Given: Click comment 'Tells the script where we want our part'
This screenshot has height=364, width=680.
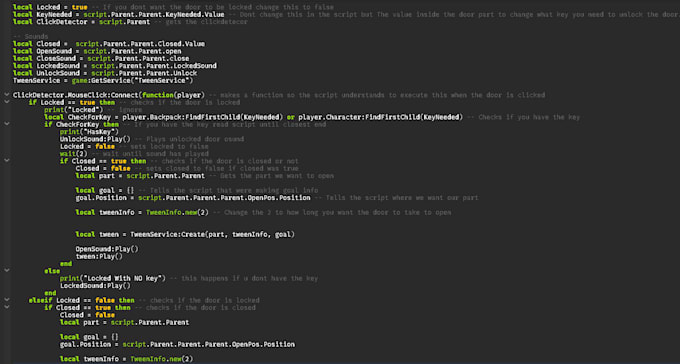Looking at the screenshot, I should pyautogui.click(x=396, y=197).
